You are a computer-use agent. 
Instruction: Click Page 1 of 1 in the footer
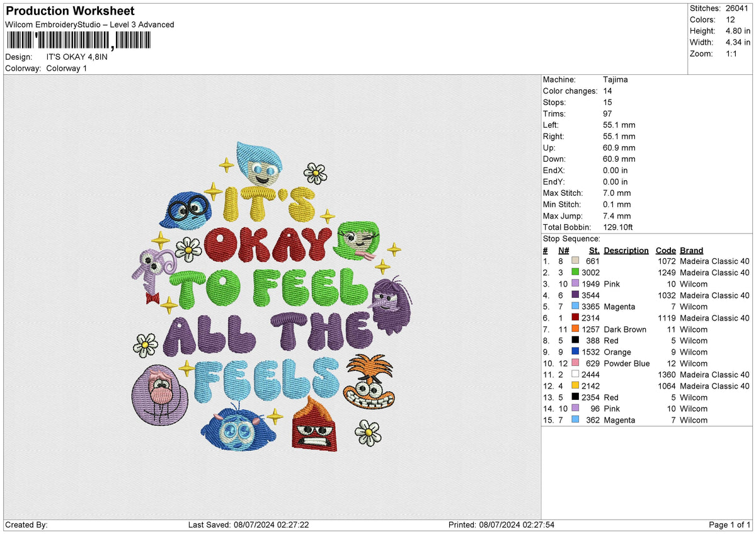point(730,525)
